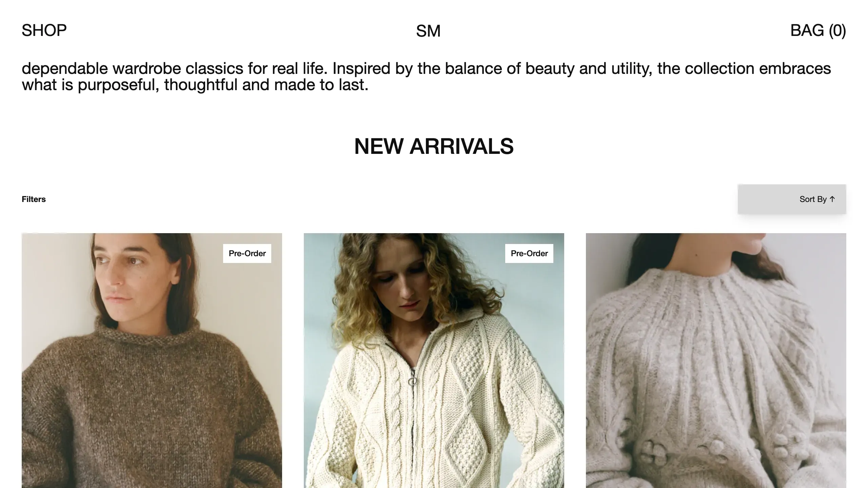Viewport: 868px width, 488px height.
Task: Open the shopping BAG (0)
Action: (818, 30)
